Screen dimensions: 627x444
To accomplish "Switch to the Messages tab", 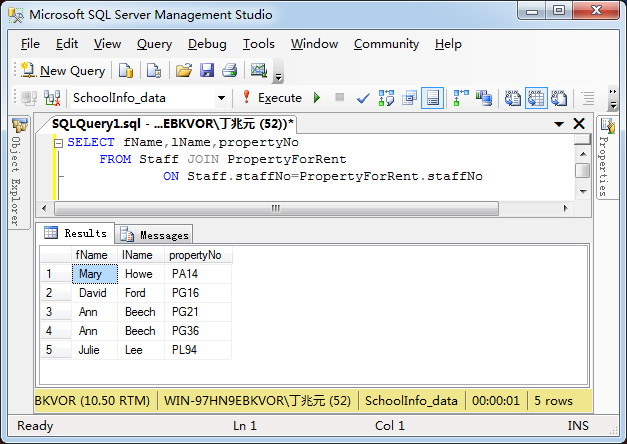I will pos(154,235).
